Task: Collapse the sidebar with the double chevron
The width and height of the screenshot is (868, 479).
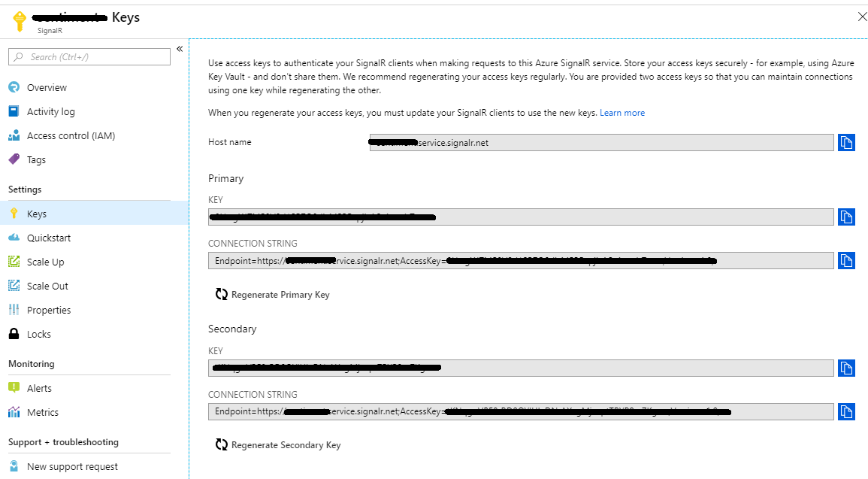Action: tap(180, 49)
